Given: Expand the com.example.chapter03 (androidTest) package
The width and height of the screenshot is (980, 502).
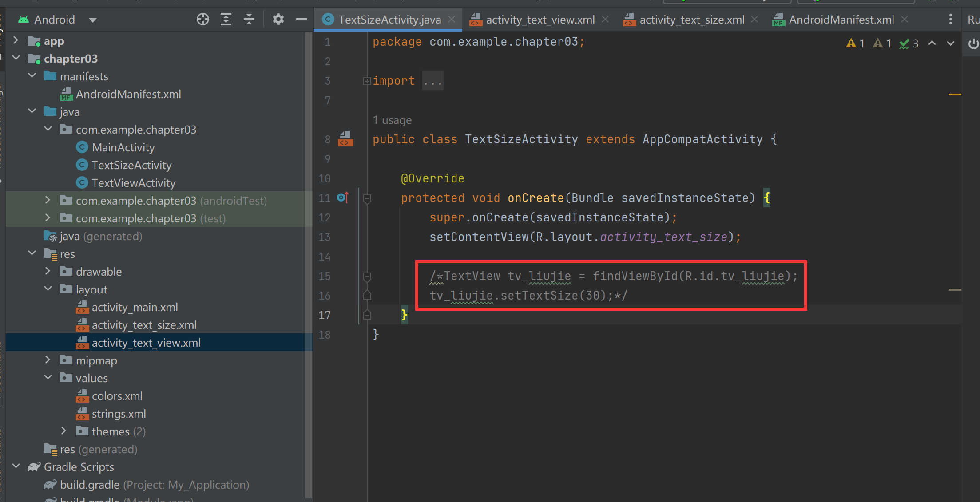Looking at the screenshot, I should click(x=48, y=200).
